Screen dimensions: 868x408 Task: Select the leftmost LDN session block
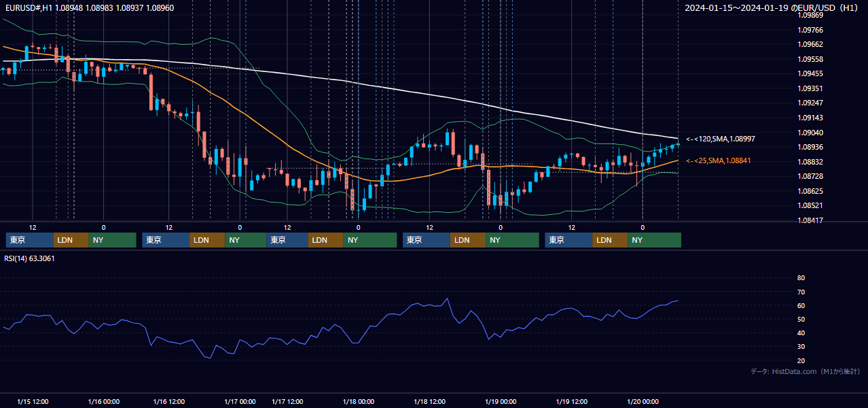point(71,240)
